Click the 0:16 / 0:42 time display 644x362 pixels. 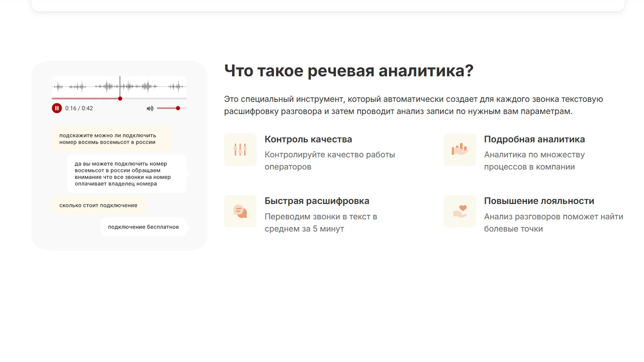pyautogui.click(x=79, y=108)
